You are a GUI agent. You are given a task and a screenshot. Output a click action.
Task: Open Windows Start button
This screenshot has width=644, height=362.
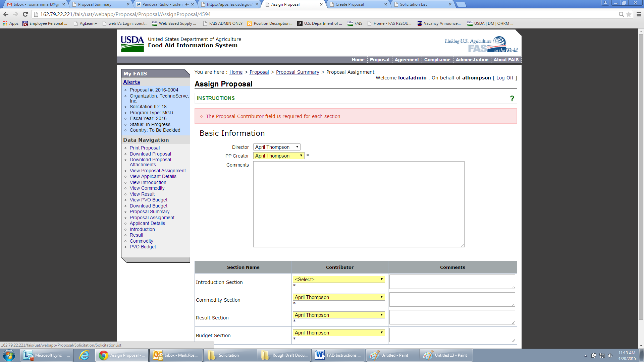pos(9,355)
